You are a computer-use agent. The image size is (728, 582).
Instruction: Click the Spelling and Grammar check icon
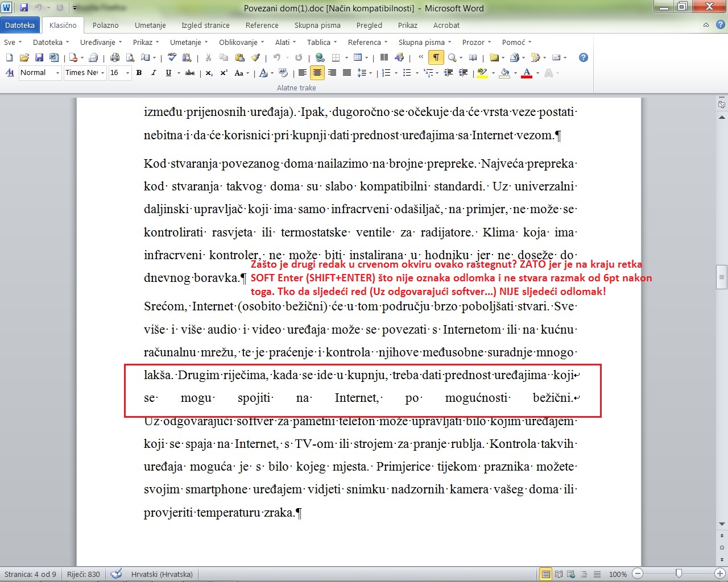[172, 57]
